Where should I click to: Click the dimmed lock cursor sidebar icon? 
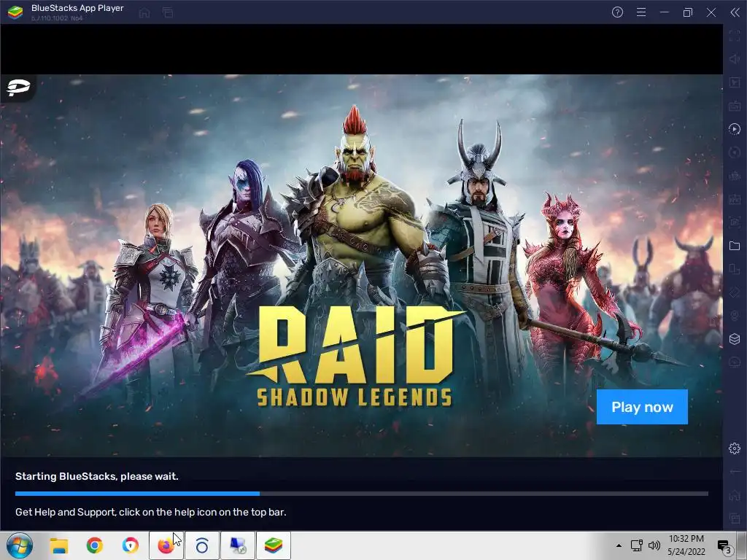(x=735, y=82)
